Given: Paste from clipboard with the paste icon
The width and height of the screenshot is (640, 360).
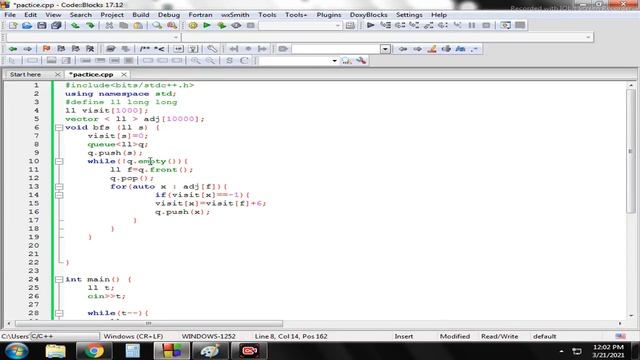Looking at the screenshot, I should tap(138, 25).
